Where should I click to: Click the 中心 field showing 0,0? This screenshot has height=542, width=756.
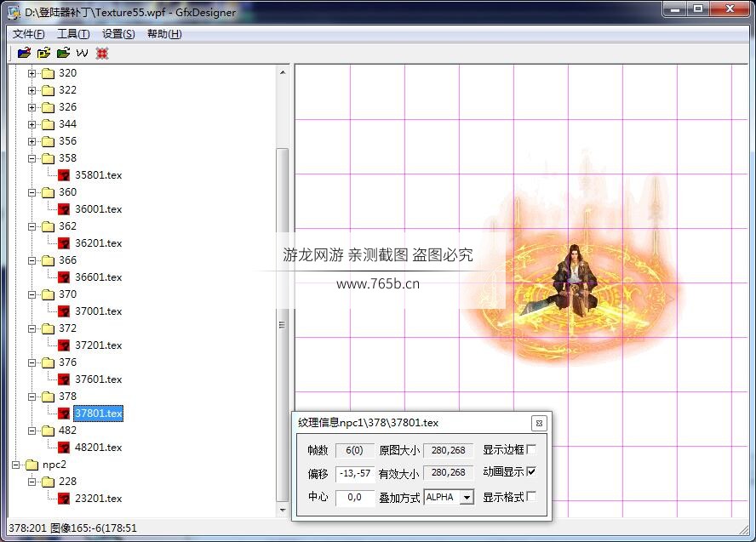(355, 497)
